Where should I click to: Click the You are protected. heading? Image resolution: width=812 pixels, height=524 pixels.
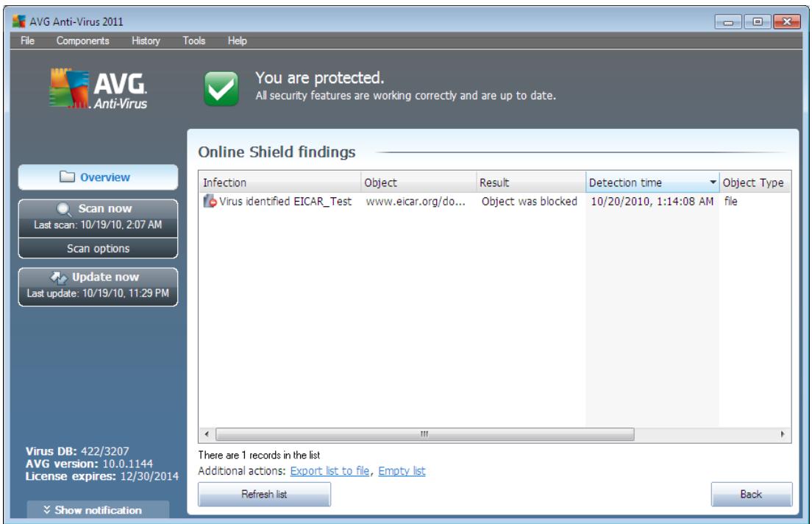(319, 78)
